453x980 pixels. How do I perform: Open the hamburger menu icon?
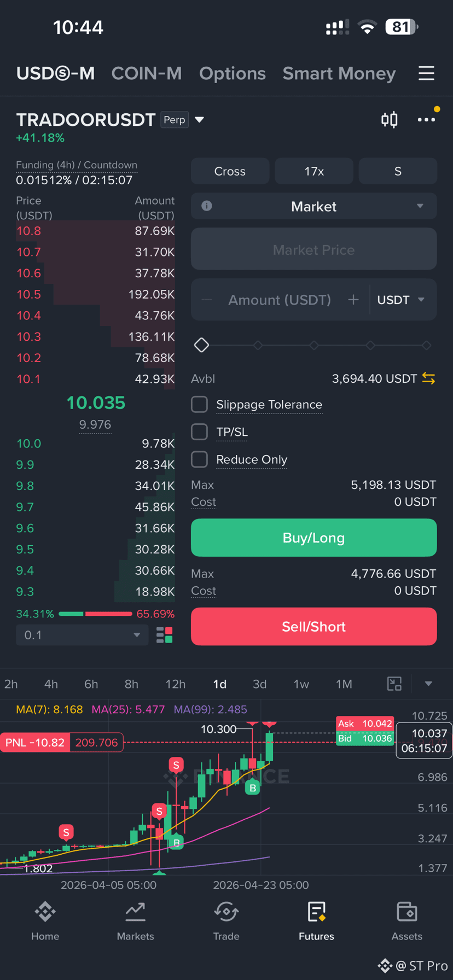pyautogui.click(x=426, y=73)
